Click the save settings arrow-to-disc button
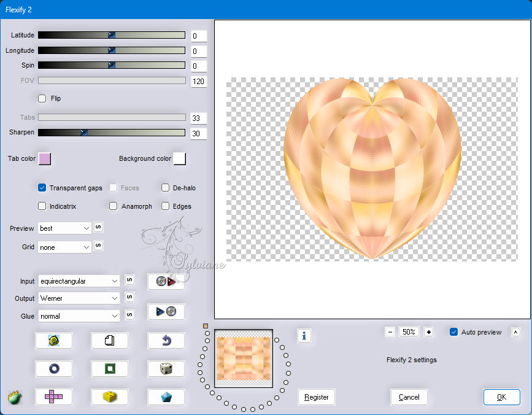The width and height of the screenshot is (532, 415). (166, 311)
